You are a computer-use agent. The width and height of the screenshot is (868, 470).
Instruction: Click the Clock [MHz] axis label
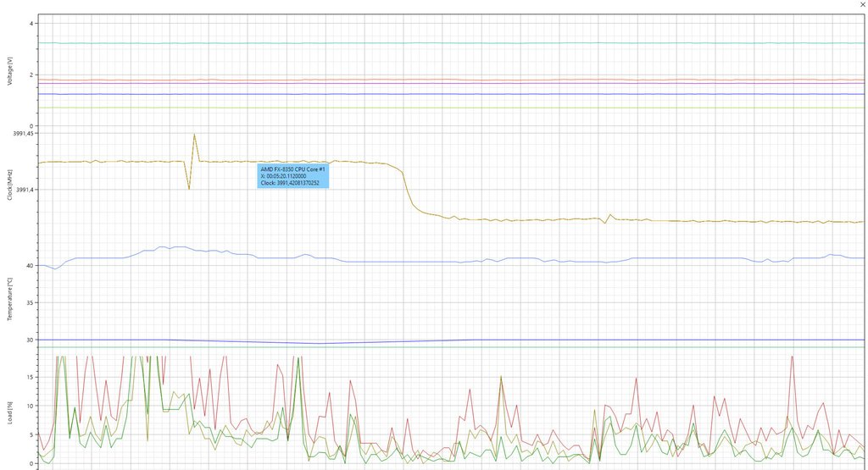coord(9,185)
